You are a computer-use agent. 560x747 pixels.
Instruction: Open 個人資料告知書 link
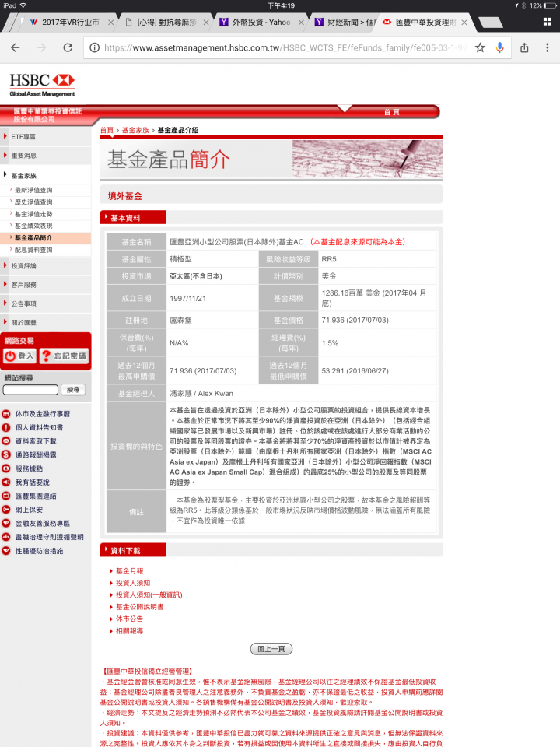[39, 428]
